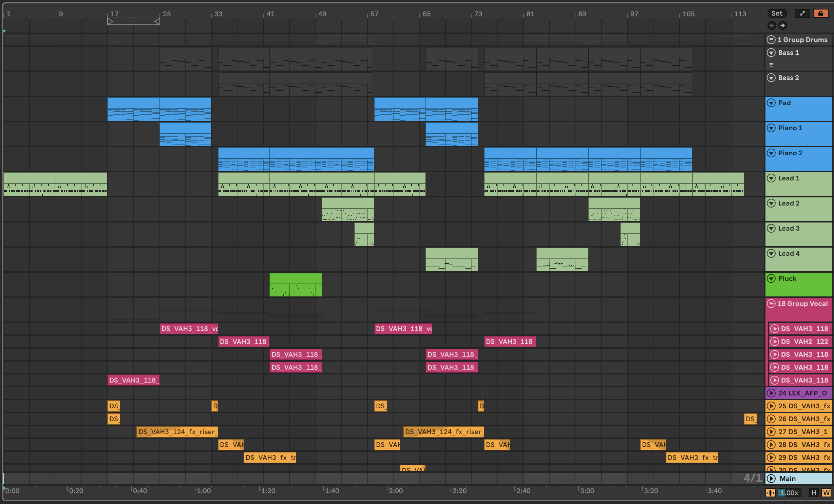Toggle the H height optimize button

pos(814,493)
